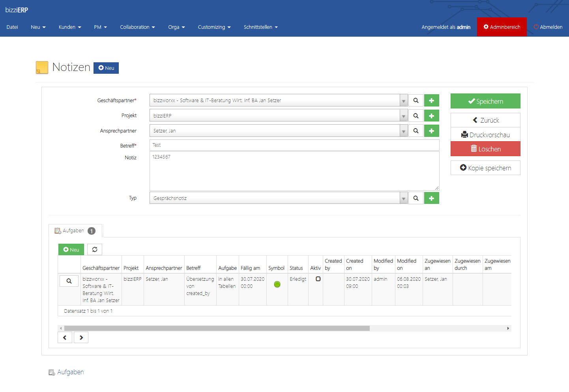Add new Geschäftspartner with green plus
The width and height of the screenshot is (569, 392).
[431, 101]
